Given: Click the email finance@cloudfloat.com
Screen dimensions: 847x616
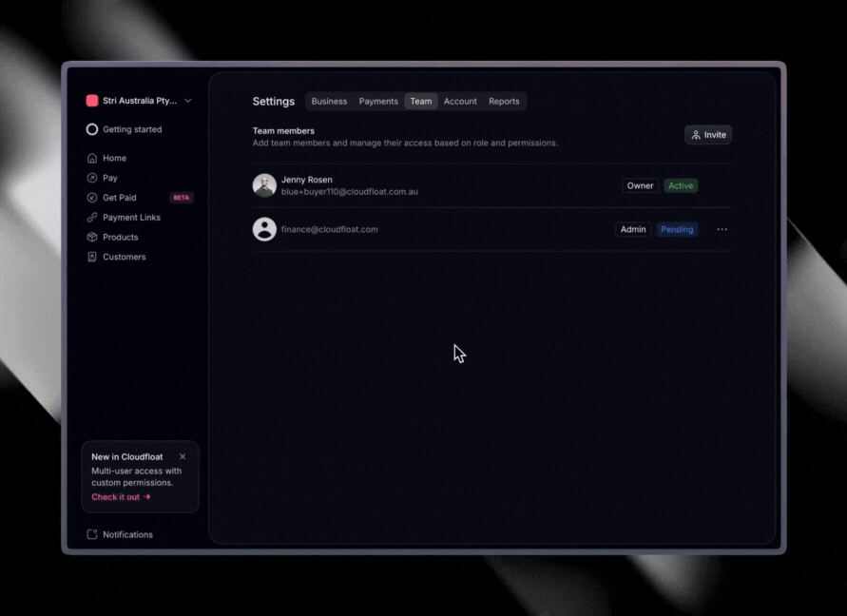Looking at the screenshot, I should [330, 229].
